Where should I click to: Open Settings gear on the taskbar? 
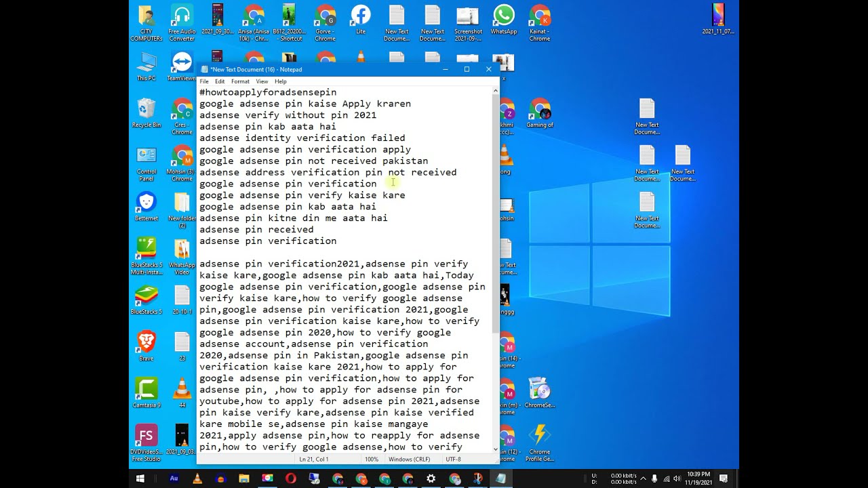431,479
